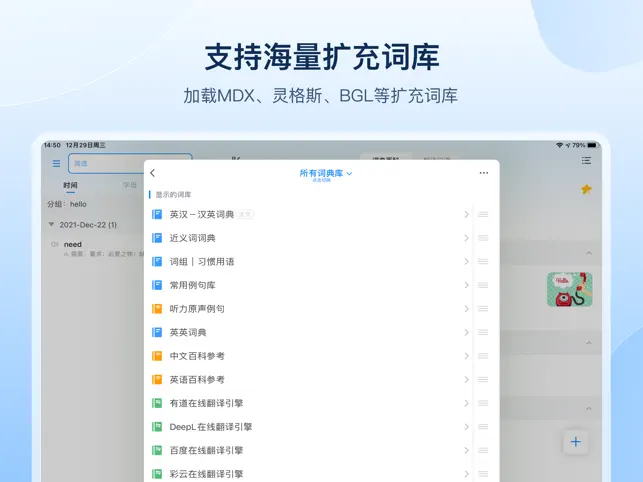Image resolution: width=643 pixels, height=482 pixels.
Task: Expand 英英词典 with its right chevron
Action: click(466, 332)
